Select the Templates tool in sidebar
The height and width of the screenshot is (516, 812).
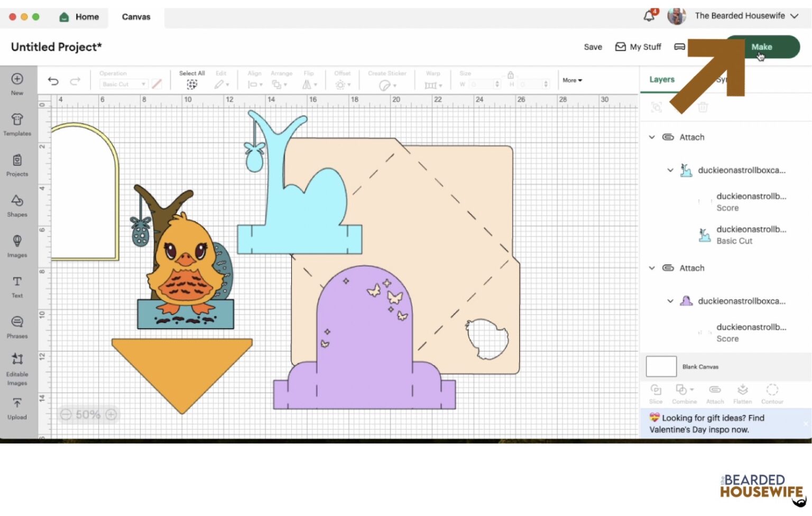pyautogui.click(x=17, y=124)
